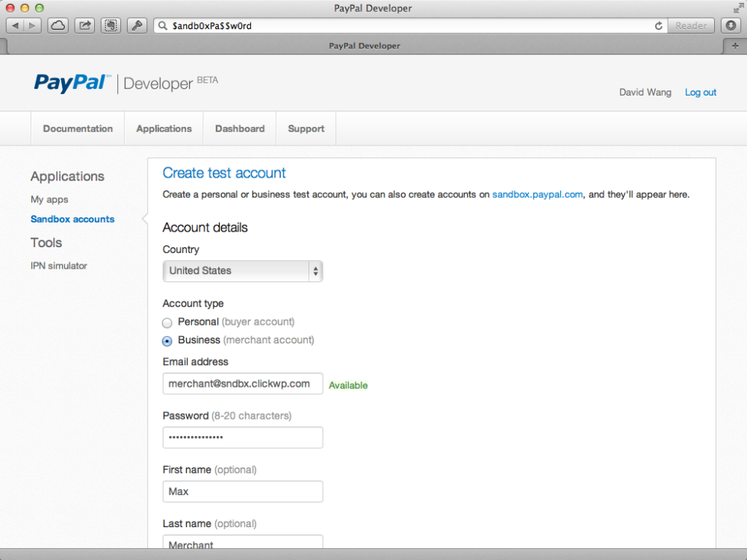The height and width of the screenshot is (560, 747).
Task: Click the Password field
Action: (x=243, y=438)
